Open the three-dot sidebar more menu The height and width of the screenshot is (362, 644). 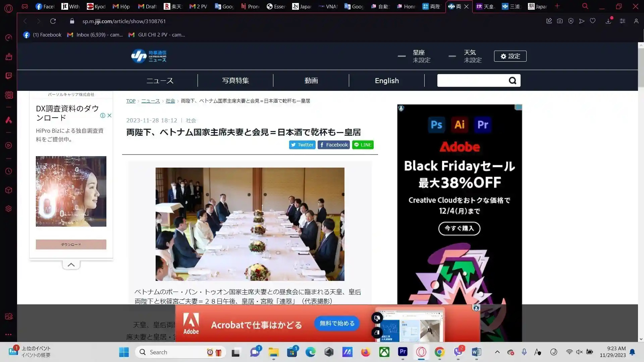point(9,335)
